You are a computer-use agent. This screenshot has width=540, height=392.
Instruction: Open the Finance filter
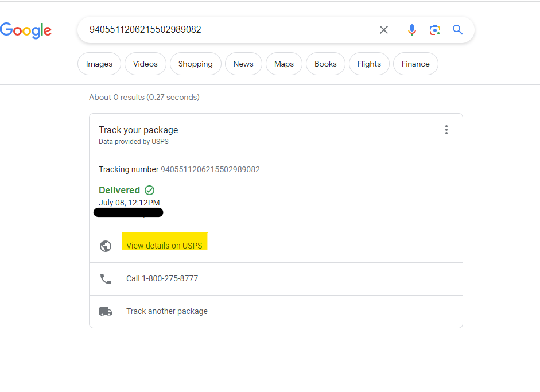[x=415, y=64]
